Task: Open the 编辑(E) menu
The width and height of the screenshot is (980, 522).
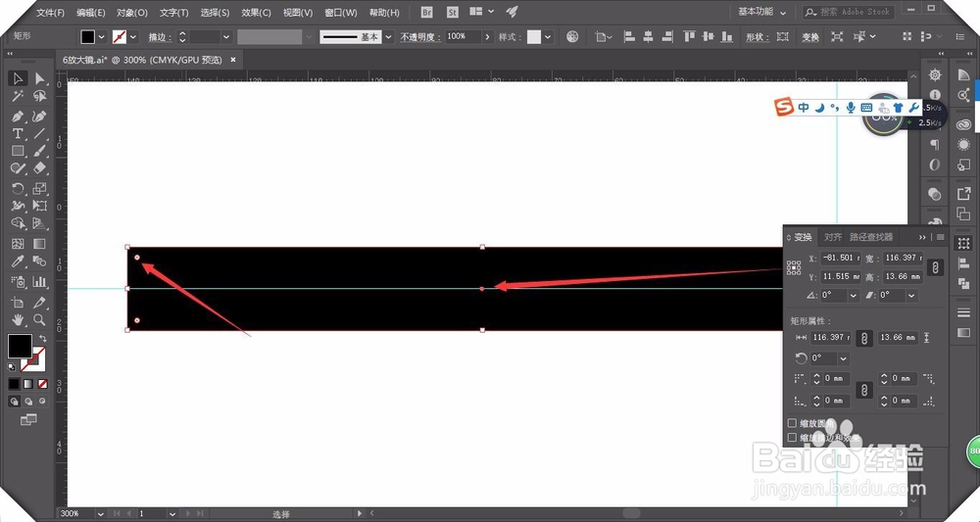Action: 90,13
